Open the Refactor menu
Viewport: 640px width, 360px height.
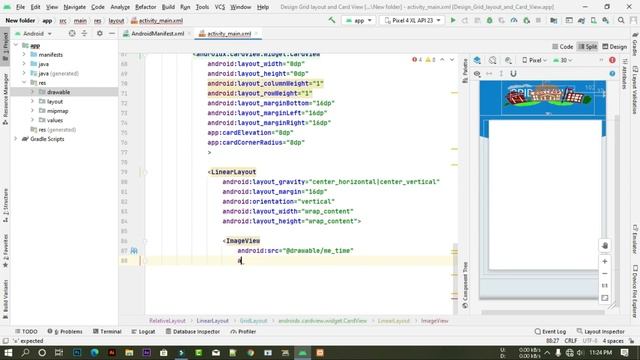146,7
